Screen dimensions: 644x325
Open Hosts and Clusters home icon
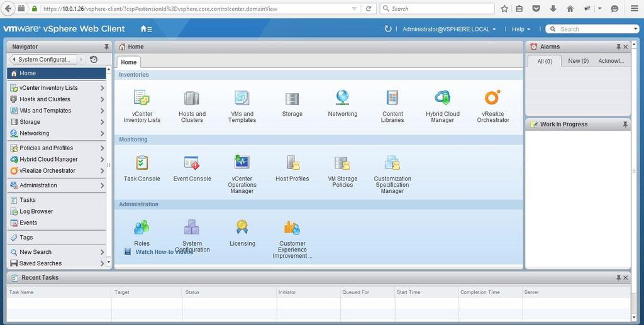tap(192, 99)
